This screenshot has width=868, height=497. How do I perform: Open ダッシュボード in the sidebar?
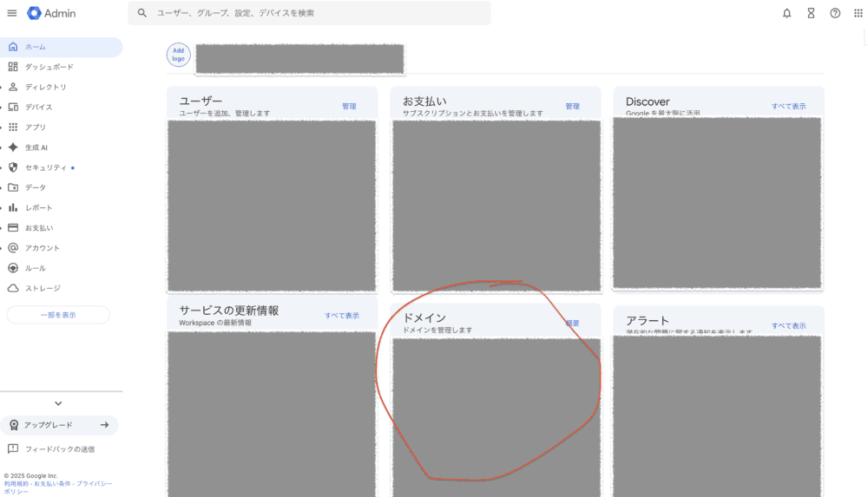(x=49, y=67)
